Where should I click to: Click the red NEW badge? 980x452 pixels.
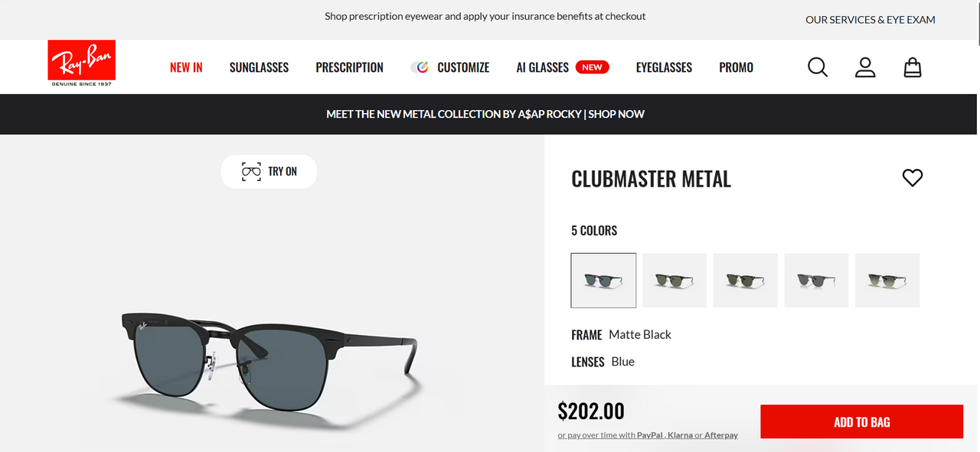point(592,67)
